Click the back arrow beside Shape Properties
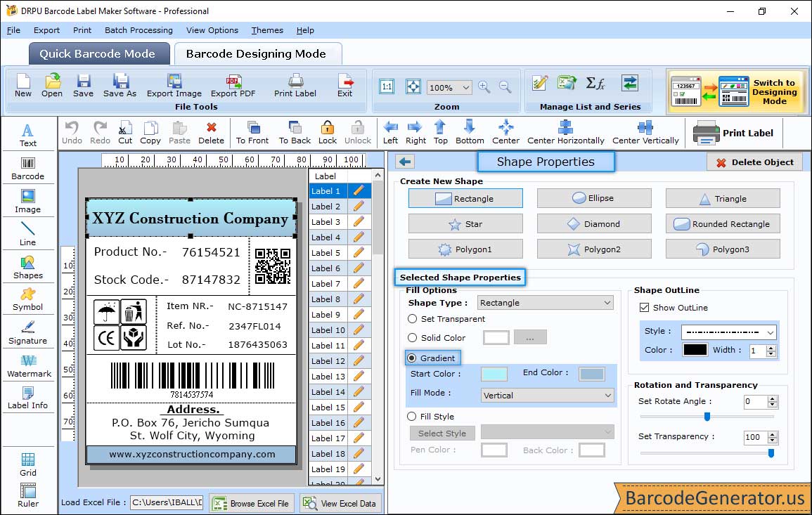Screen dimensions: 812x515 (405, 162)
